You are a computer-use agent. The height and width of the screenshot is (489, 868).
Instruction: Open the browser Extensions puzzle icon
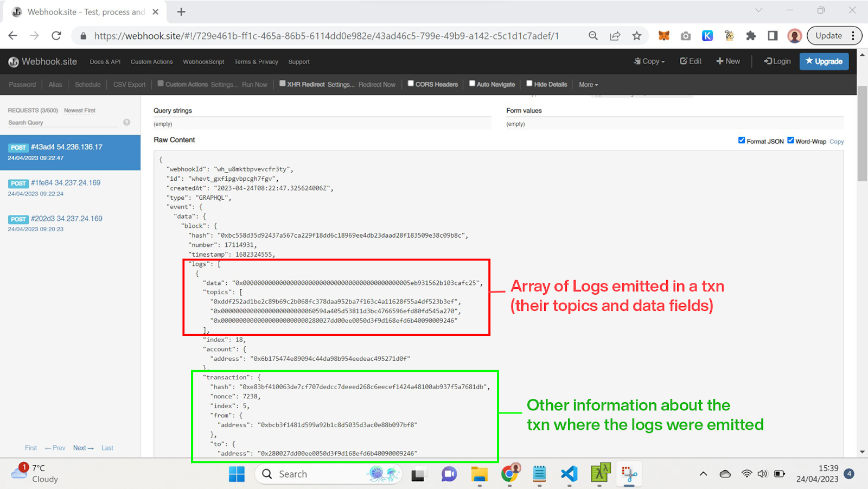(x=751, y=36)
